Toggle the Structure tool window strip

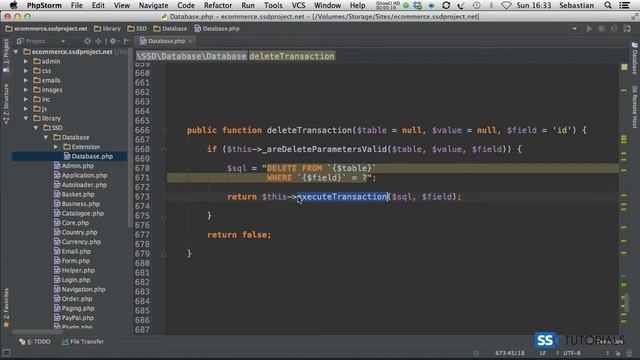(x=6, y=104)
